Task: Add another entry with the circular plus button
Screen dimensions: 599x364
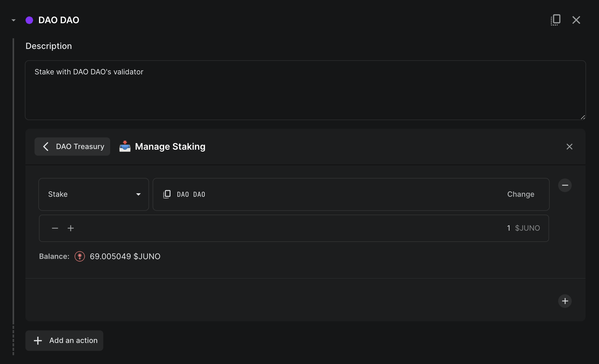Action: coord(565,301)
